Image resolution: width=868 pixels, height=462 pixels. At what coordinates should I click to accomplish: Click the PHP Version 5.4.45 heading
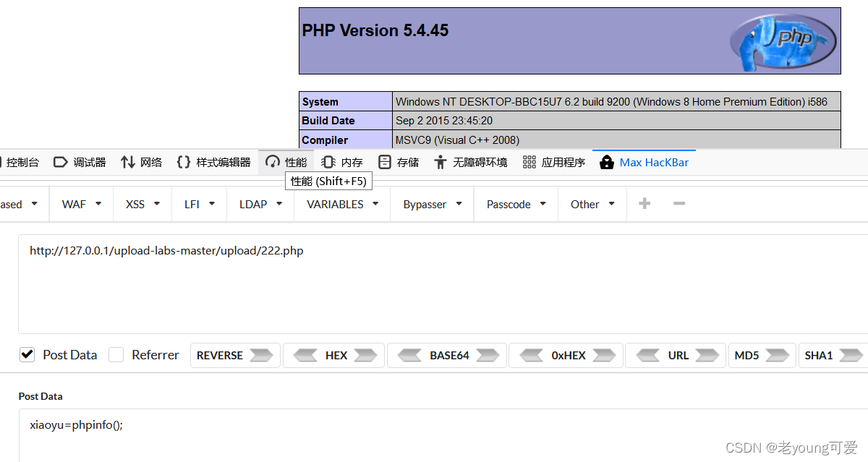pos(375,30)
